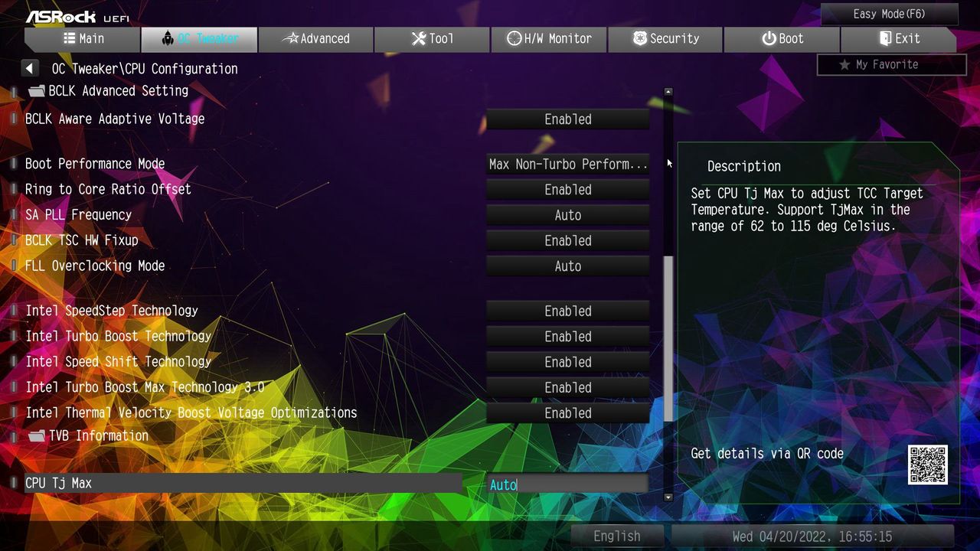
Task: Open FLL Overclocking Mode Auto dropdown
Action: point(568,266)
